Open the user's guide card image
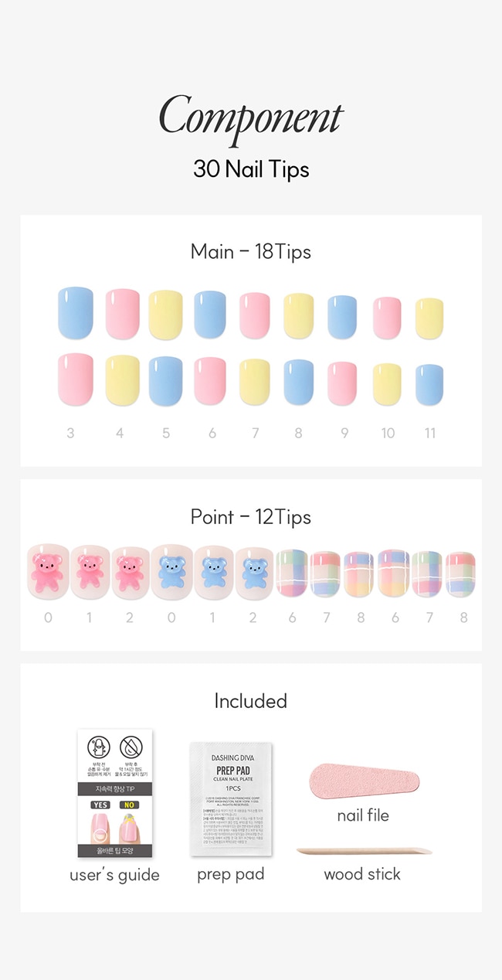This screenshot has width=502, height=980. tap(114, 793)
